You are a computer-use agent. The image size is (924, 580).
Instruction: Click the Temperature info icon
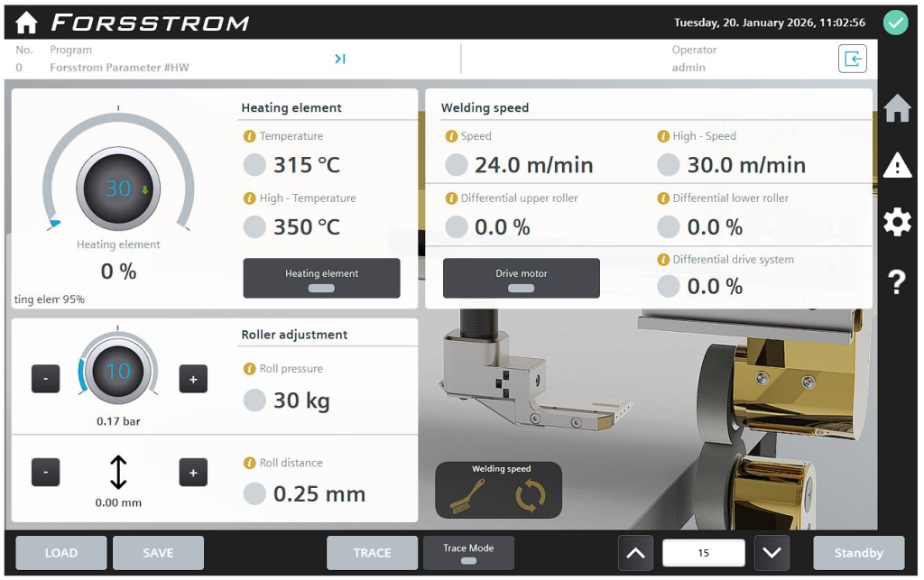click(x=250, y=136)
